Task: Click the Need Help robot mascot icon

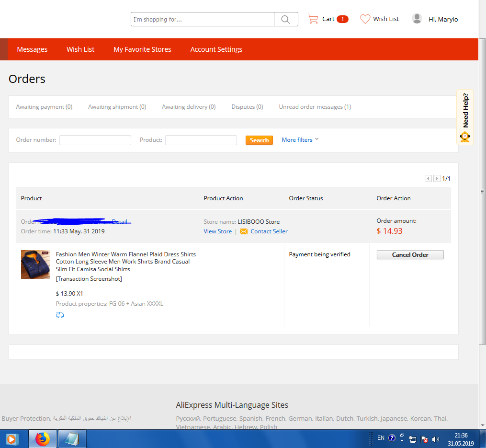Action: (464, 137)
